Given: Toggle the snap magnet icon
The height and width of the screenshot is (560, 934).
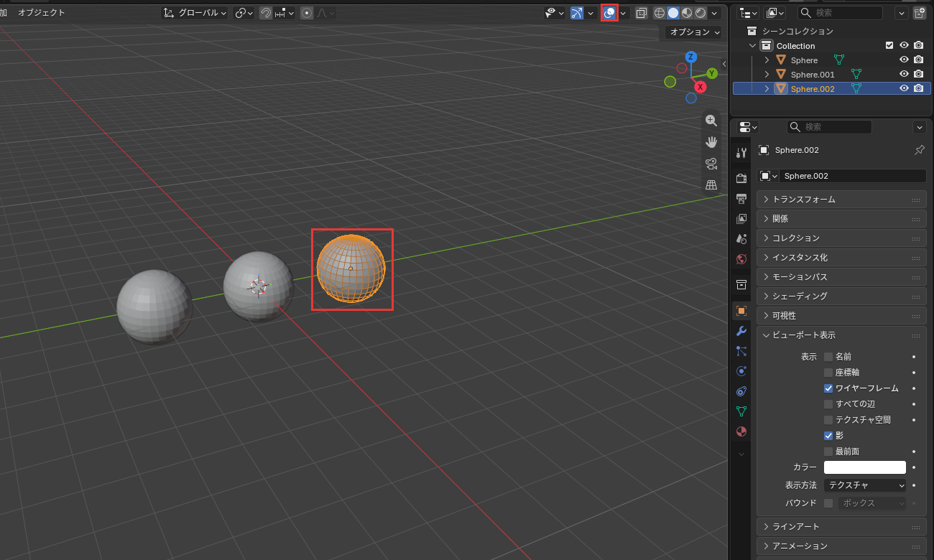Looking at the screenshot, I should coord(265,13).
